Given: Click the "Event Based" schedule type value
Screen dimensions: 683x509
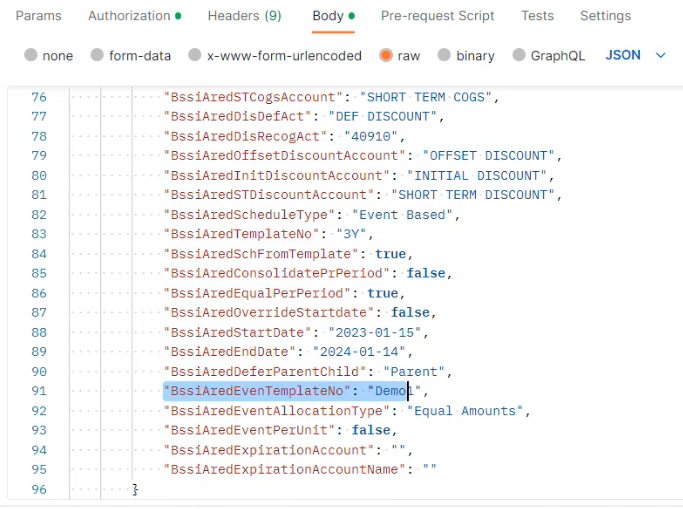Looking at the screenshot, I should pyautogui.click(x=402, y=215).
